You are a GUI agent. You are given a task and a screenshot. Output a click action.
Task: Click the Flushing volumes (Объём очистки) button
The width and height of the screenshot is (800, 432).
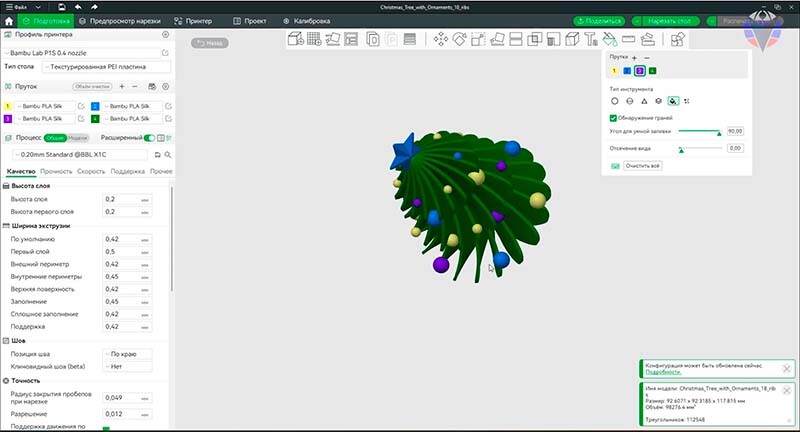(x=92, y=87)
